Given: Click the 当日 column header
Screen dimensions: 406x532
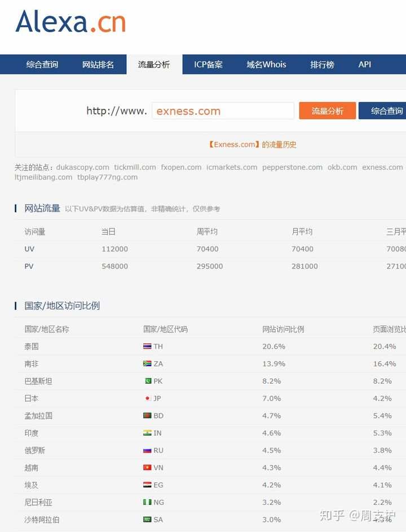Looking at the screenshot, I should [108, 232].
